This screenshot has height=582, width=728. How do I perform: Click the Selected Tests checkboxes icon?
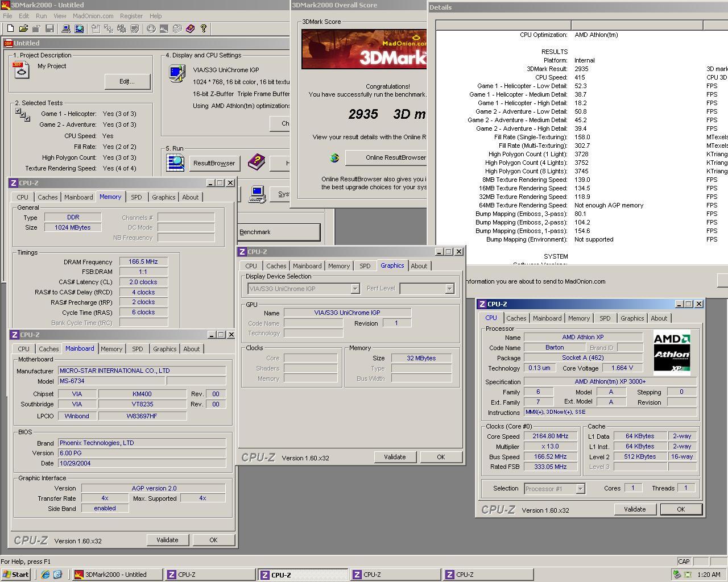click(x=23, y=114)
